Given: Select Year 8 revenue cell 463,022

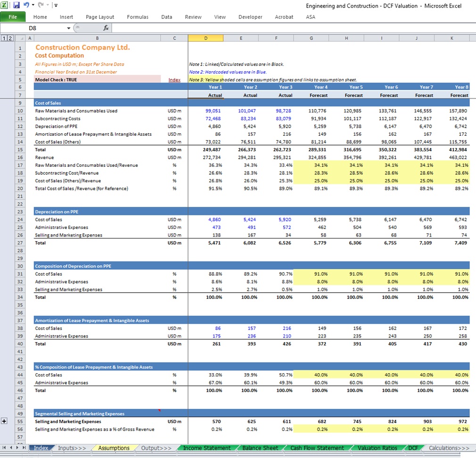Looking at the screenshot, I should click(x=452, y=157).
